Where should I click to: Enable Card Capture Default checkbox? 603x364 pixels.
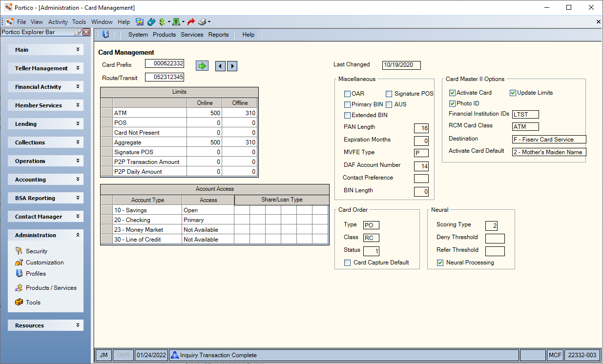[x=347, y=263]
